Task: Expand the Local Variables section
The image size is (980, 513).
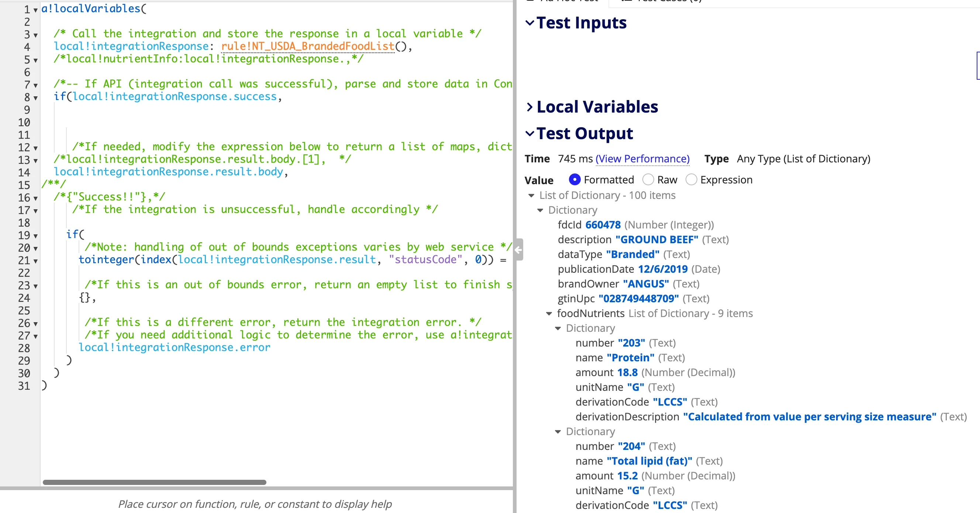Action: [529, 107]
